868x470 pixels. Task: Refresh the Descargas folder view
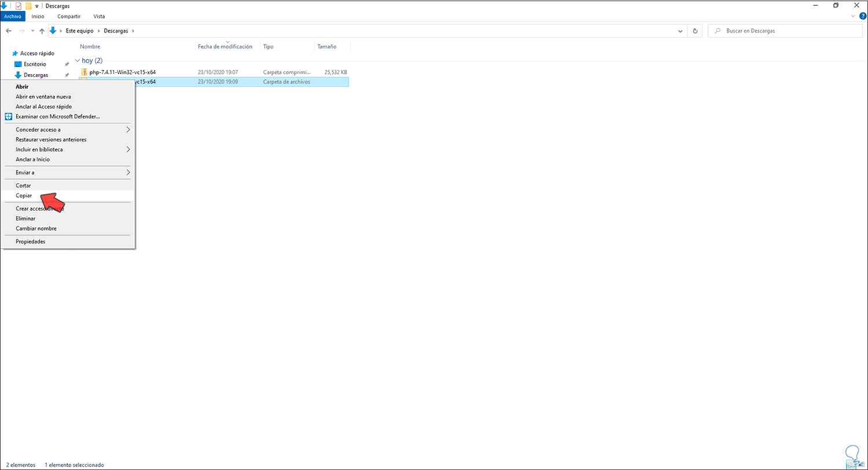coord(695,31)
